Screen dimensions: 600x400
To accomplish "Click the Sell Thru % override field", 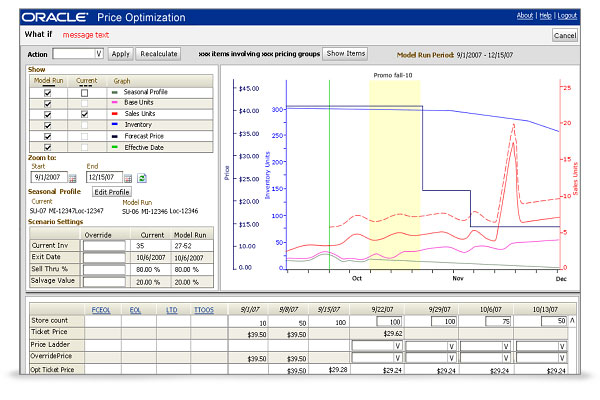I will pyautogui.click(x=104, y=269).
